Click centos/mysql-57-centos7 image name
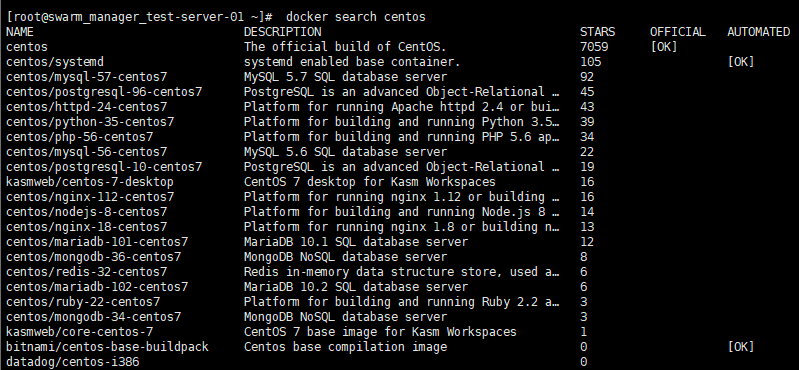Screen dimensions: 799x370 coord(87,77)
